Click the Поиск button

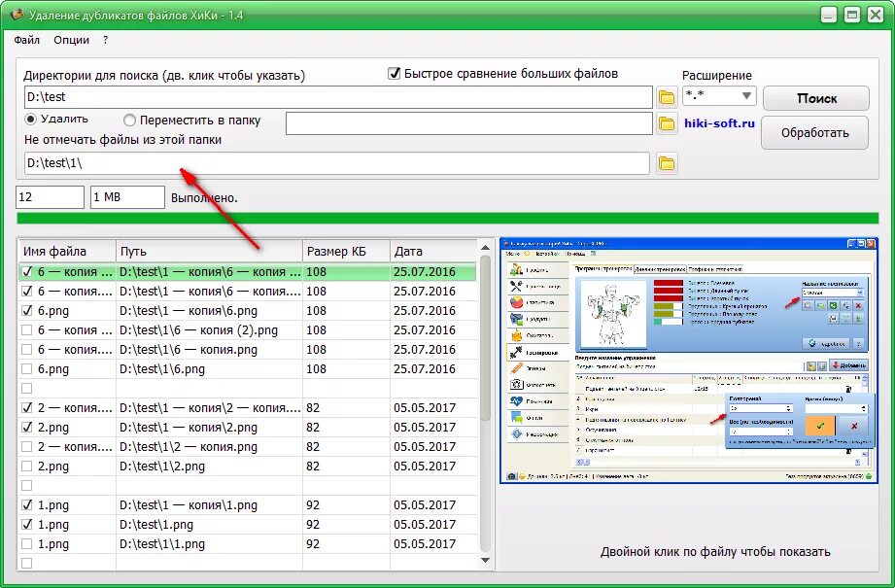pos(816,98)
